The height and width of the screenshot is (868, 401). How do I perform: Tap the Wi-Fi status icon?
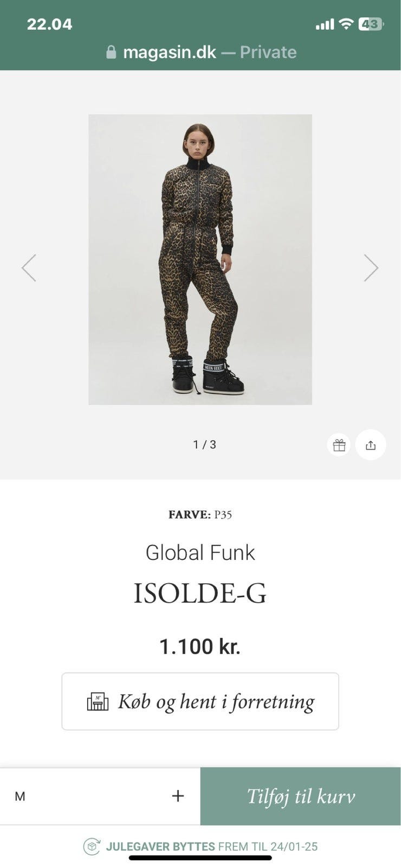pyautogui.click(x=346, y=24)
